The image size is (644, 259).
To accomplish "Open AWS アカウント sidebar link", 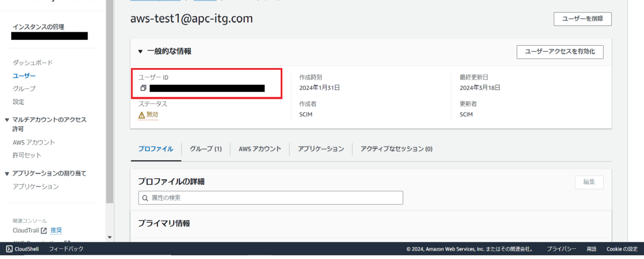I will click(x=34, y=142).
